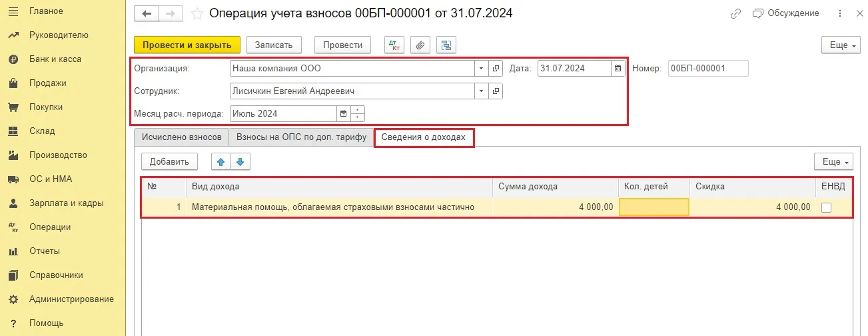Click the Записать button

coord(274,45)
